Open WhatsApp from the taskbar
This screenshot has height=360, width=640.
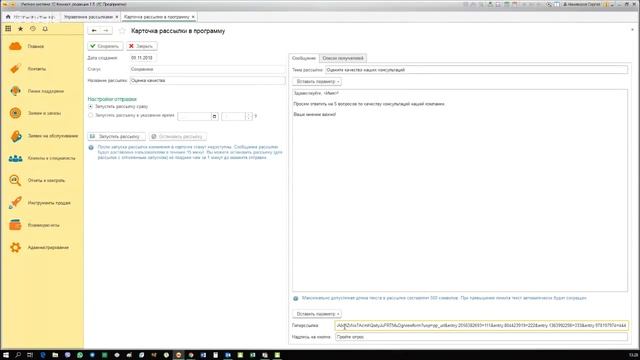(x=80, y=355)
